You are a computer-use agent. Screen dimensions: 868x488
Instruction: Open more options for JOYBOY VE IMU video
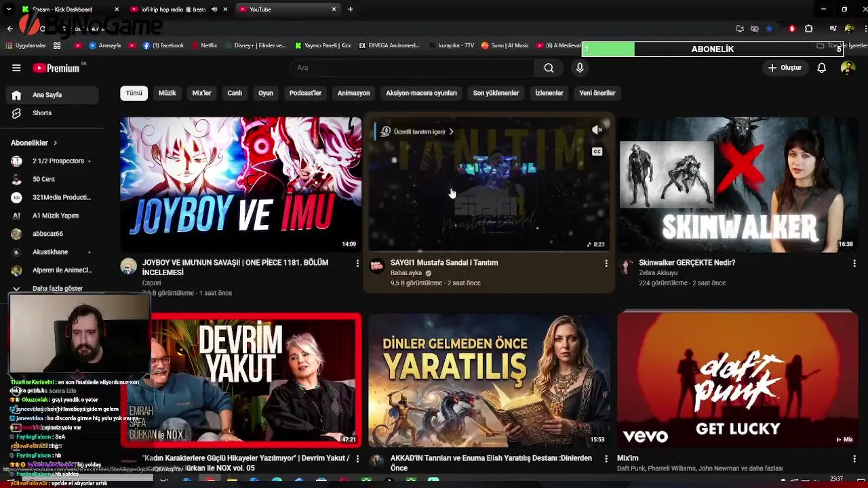(x=357, y=263)
